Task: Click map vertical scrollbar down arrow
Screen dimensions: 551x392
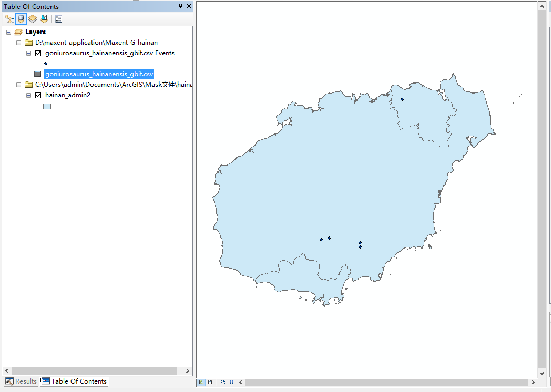Action: tap(542, 374)
